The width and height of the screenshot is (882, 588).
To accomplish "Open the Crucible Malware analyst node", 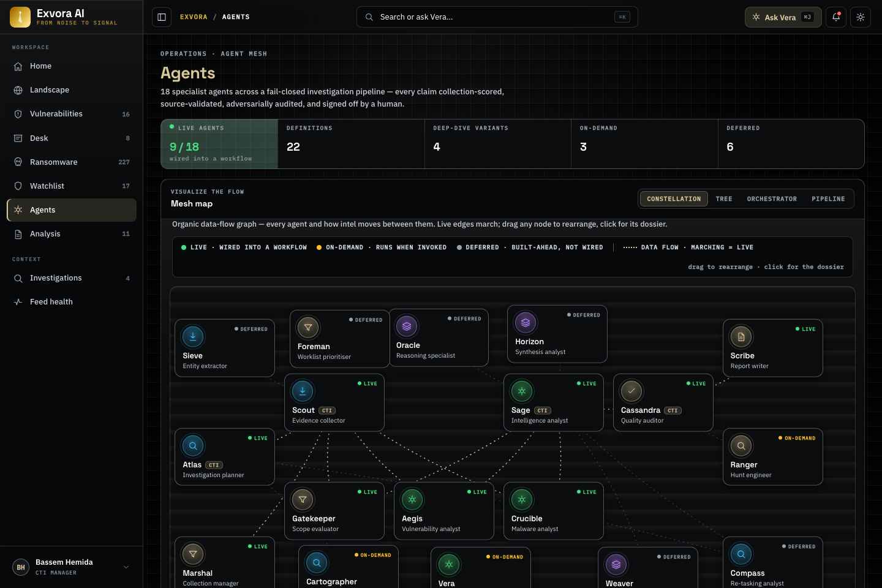I will [x=554, y=511].
